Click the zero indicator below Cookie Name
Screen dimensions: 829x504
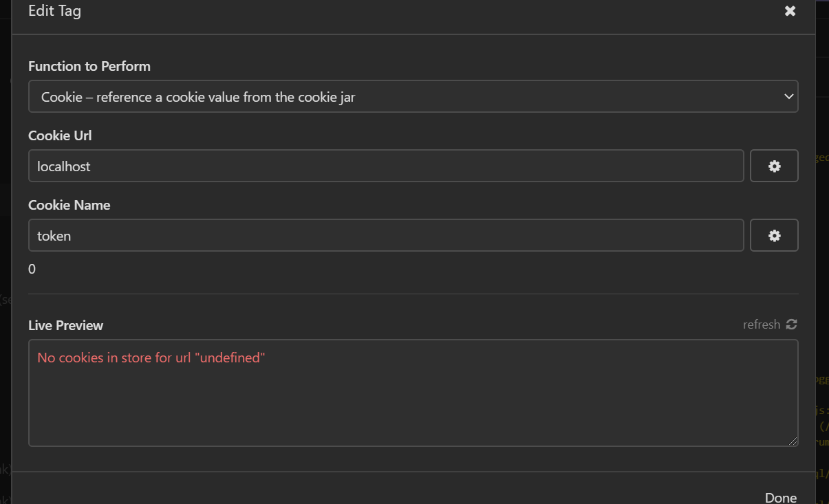(x=32, y=268)
